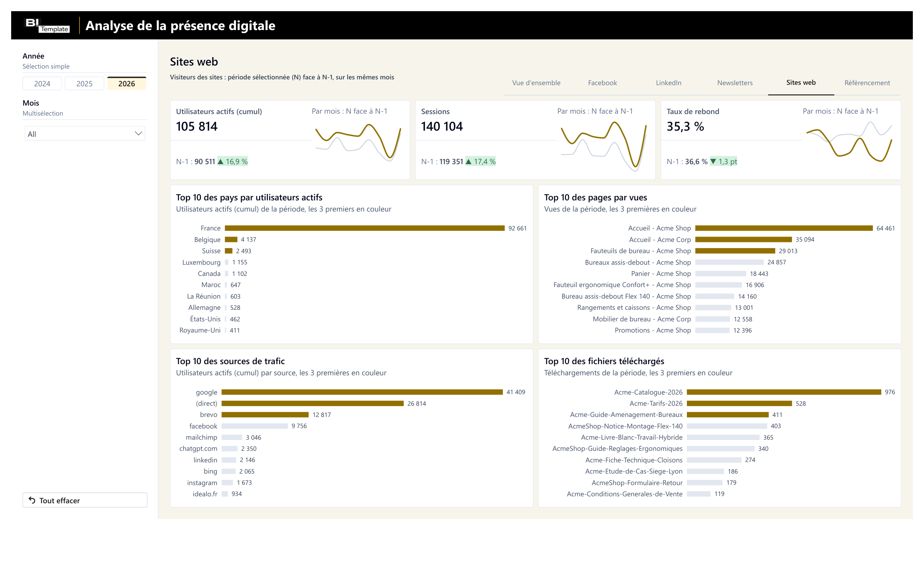924x578 pixels.
Task: Open the Référencement tab
Action: coord(867,83)
